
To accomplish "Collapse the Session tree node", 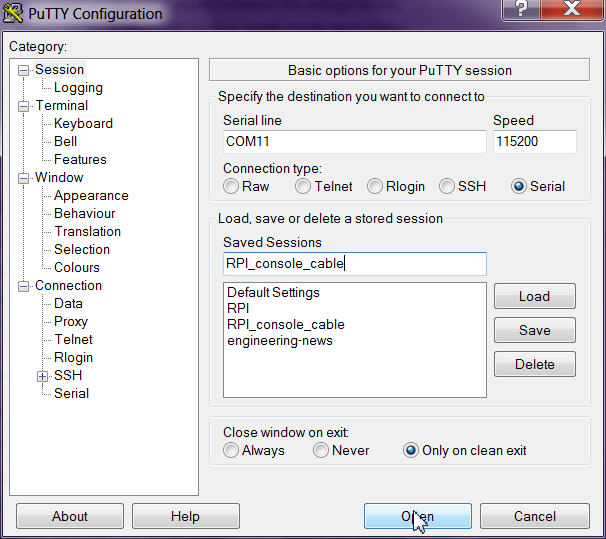I will [24, 70].
